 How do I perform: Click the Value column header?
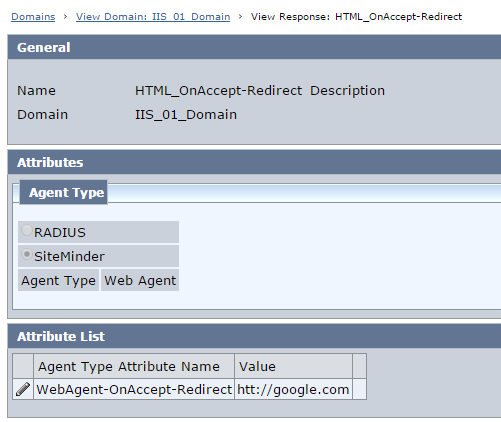[x=293, y=366]
